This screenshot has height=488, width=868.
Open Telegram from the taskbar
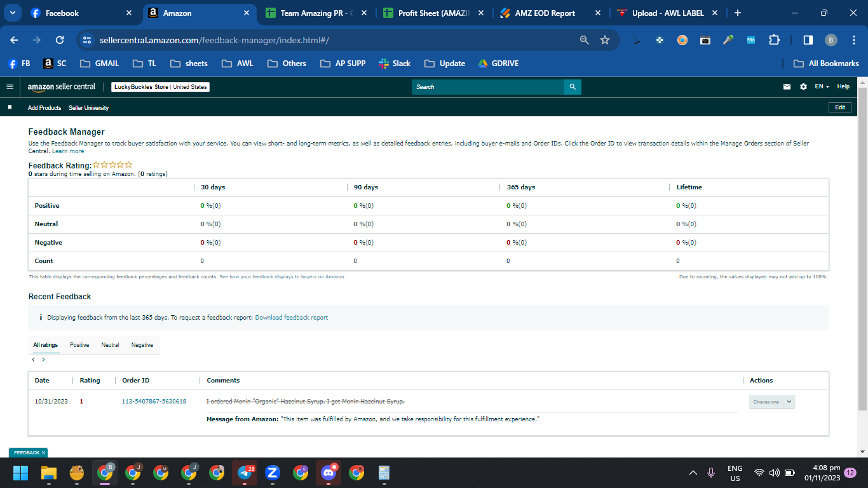click(245, 473)
